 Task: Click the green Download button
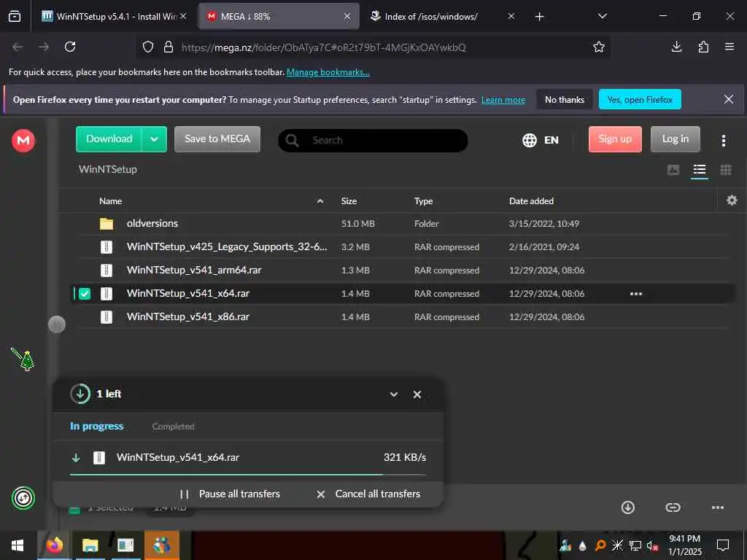click(109, 139)
